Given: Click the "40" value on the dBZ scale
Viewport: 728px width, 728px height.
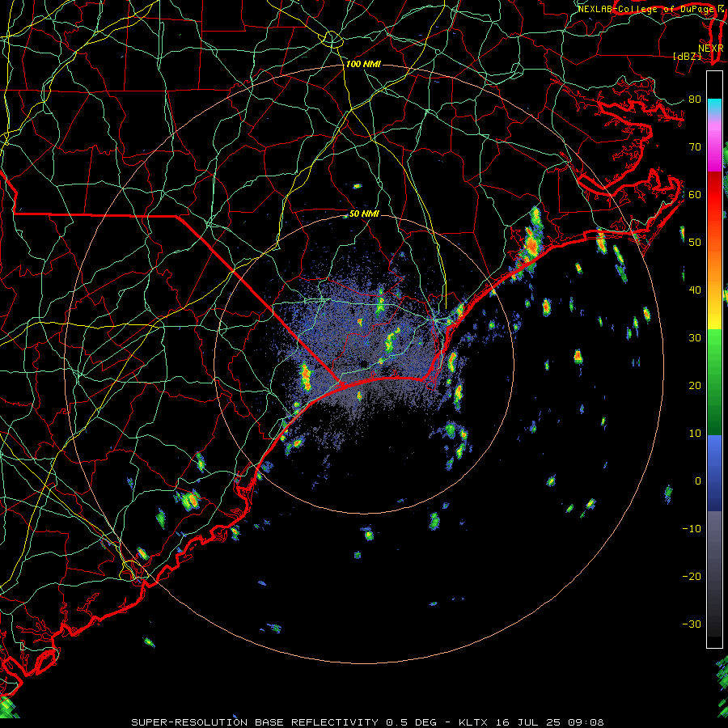Looking at the screenshot, I should pos(695,290).
